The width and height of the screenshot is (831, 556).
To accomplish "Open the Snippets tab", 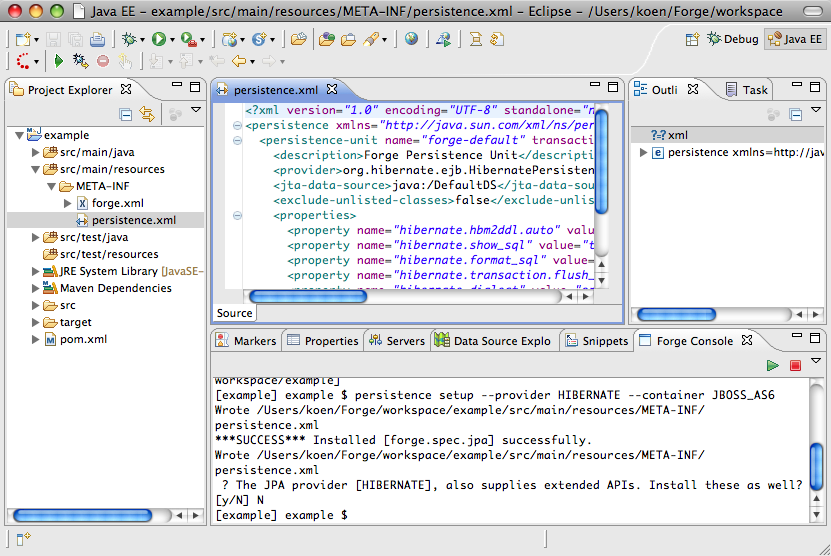I will 596,341.
